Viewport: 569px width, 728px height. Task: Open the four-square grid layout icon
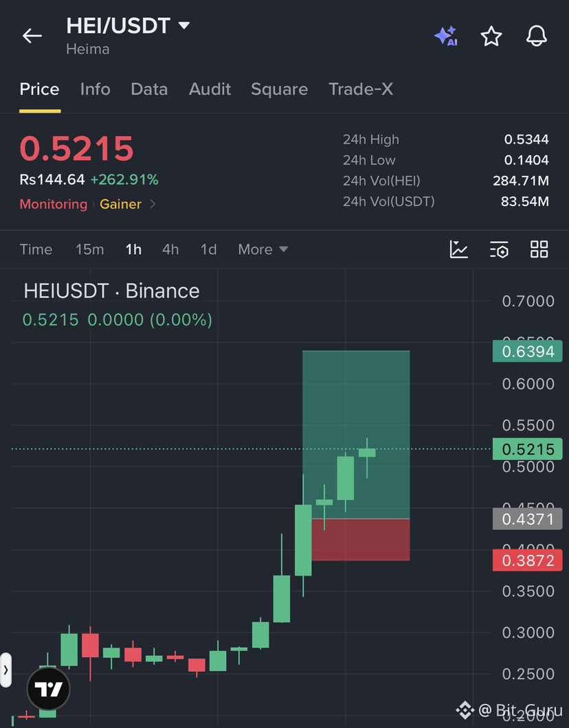point(539,249)
